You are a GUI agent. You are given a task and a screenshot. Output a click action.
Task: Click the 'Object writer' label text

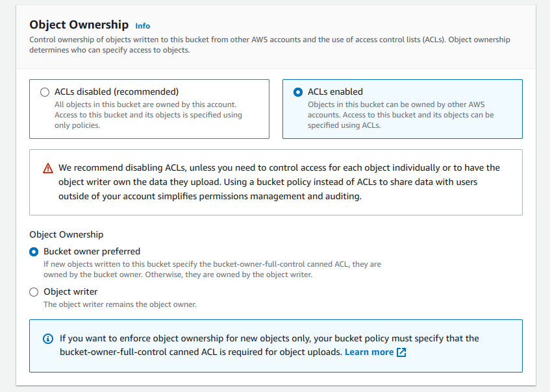tap(70, 292)
